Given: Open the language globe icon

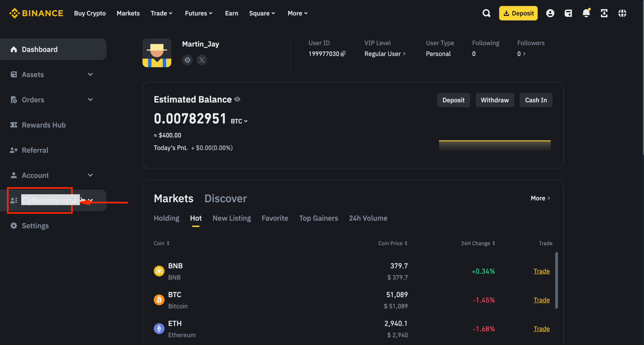Looking at the screenshot, I should tap(622, 13).
